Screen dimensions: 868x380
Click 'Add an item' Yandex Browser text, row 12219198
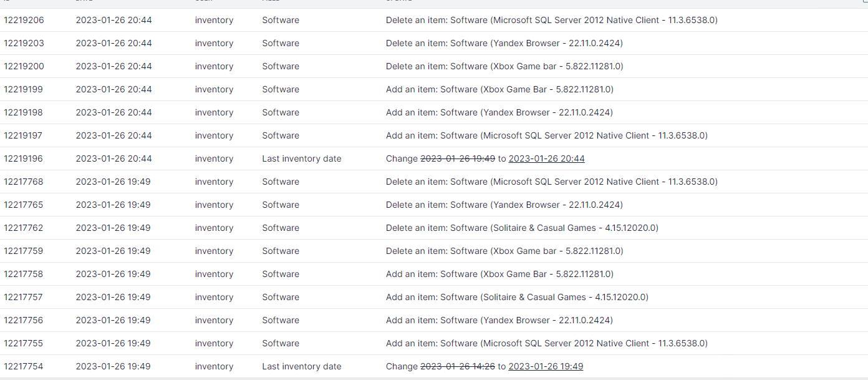tap(499, 112)
